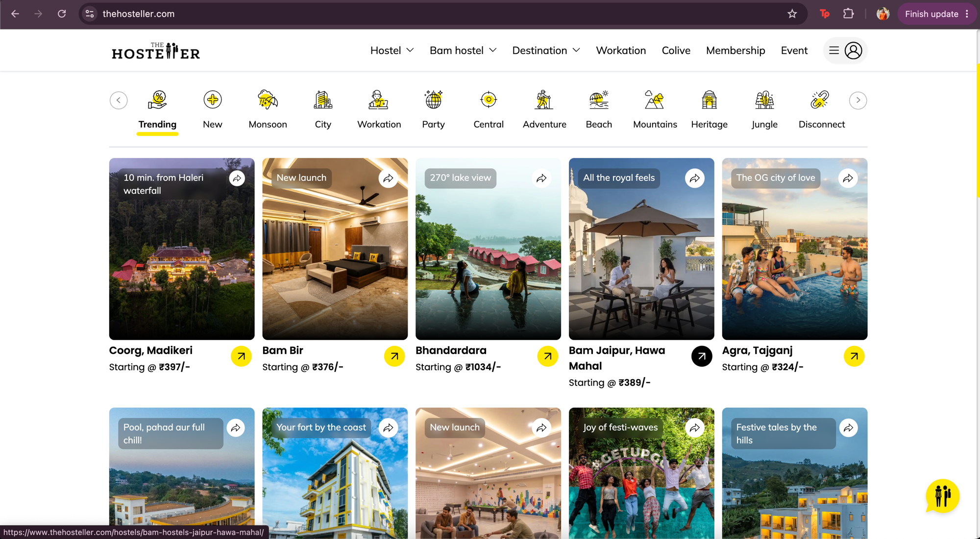
Task: Share the Bam Bir hostel card
Action: pyautogui.click(x=389, y=178)
